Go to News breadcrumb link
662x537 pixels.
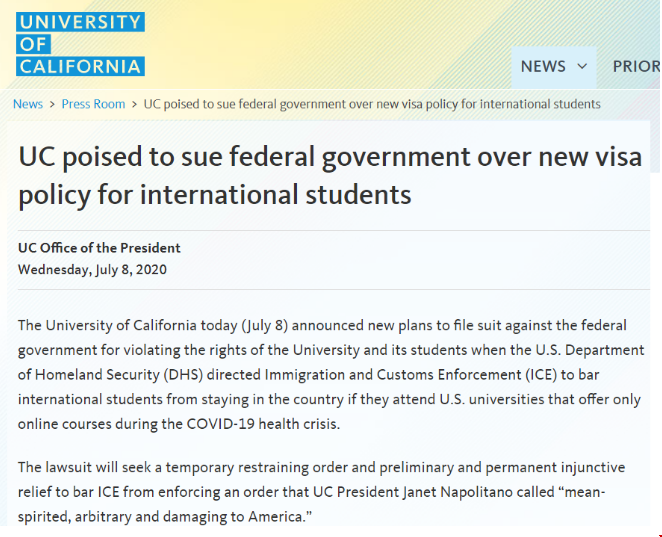pos(28,104)
